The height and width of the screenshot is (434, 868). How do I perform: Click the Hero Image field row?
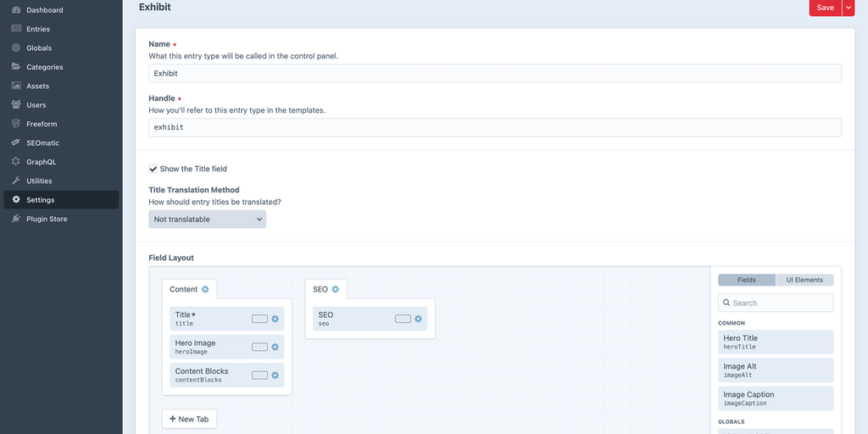[x=227, y=347]
